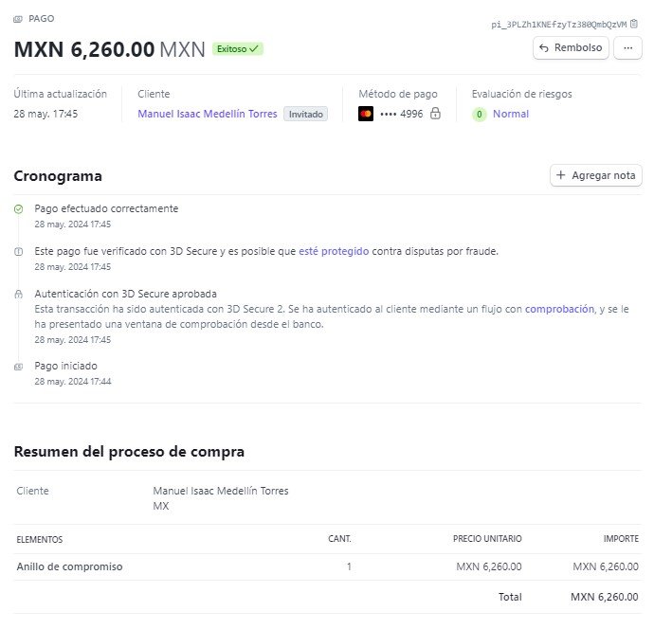Click the 3D Secure info timeline icon
Viewport: 672px width, 629px height.
tap(18, 252)
